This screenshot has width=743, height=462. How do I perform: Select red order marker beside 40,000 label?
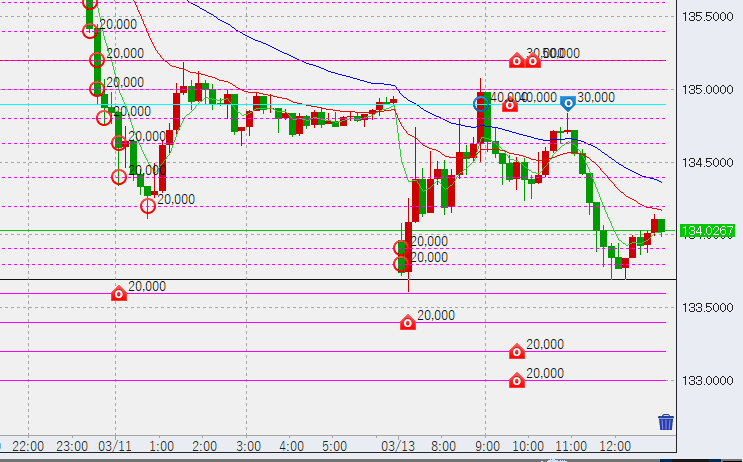pos(509,103)
